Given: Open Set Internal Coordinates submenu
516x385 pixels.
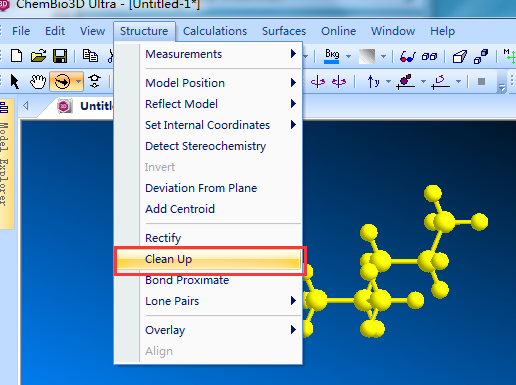Looking at the screenshot, I should (x=208, y=125).
